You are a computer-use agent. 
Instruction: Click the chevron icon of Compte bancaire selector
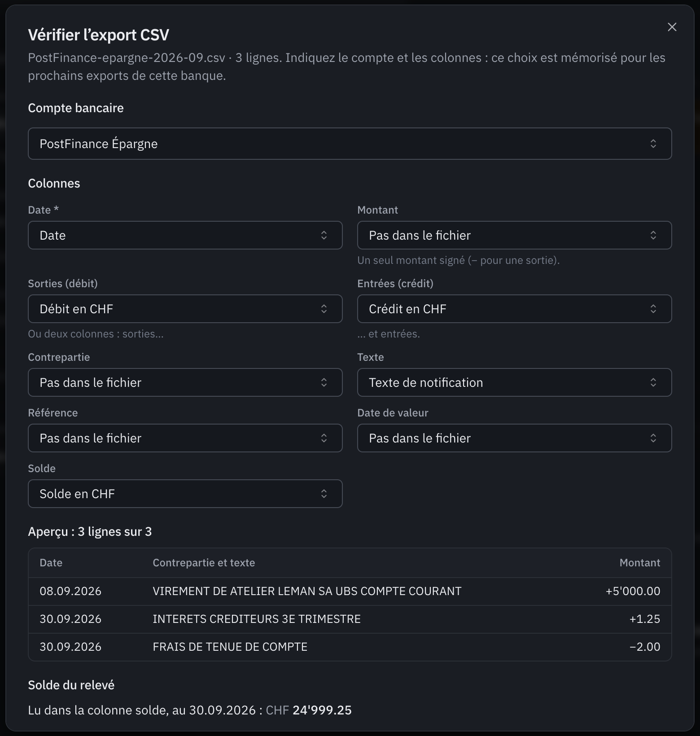pos(653,144)
